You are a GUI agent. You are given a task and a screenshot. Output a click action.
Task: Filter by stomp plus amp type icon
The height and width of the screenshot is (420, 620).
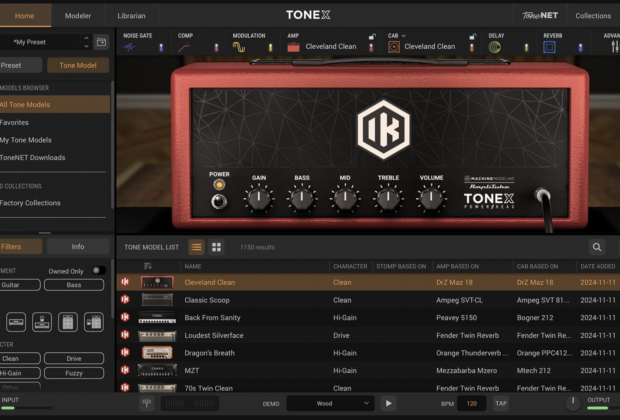[x=94, y=322]
